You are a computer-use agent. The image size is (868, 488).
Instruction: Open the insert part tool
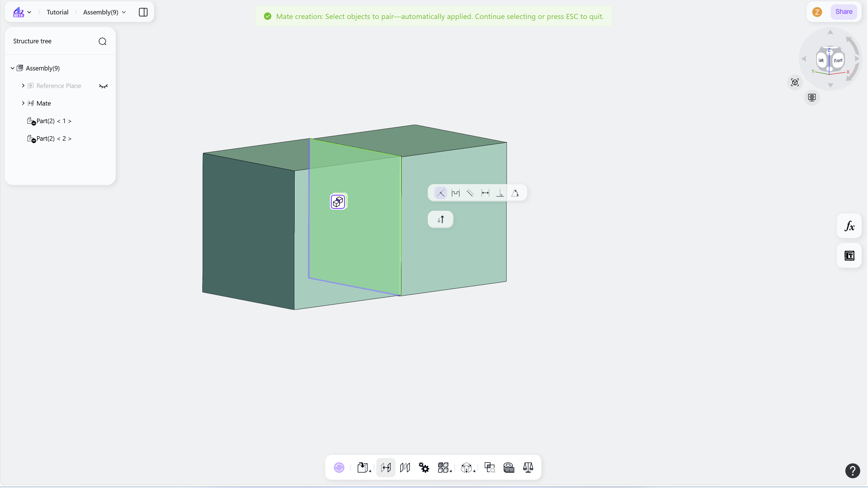363,467
